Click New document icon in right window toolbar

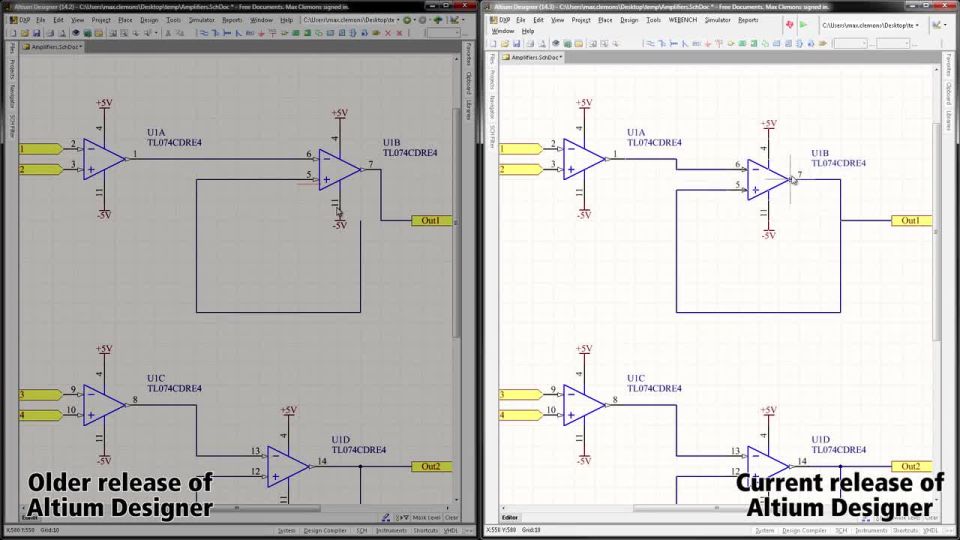pyautogui.click(x=493, y=43)
